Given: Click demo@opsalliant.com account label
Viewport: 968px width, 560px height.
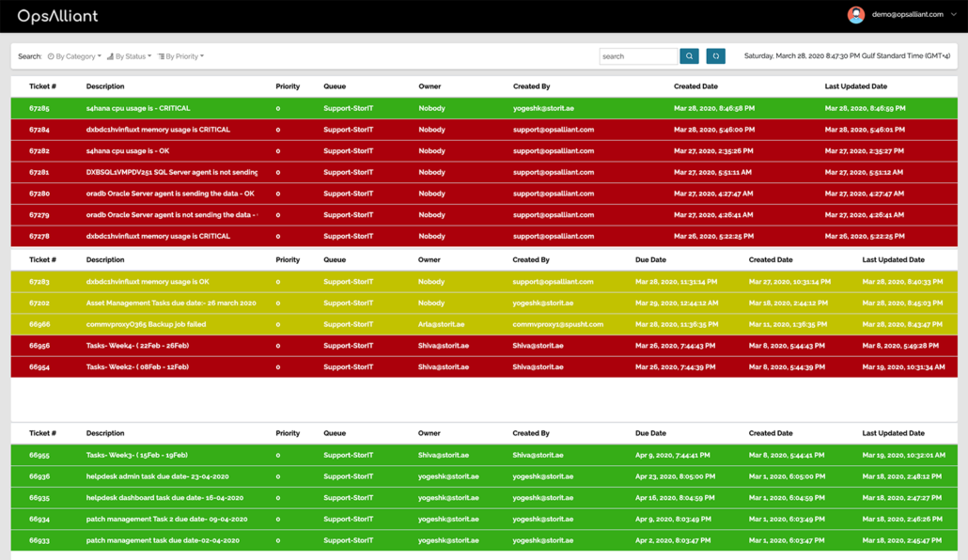Looking at the screenshot, I should pyautogui.click(x=907, y=14).
